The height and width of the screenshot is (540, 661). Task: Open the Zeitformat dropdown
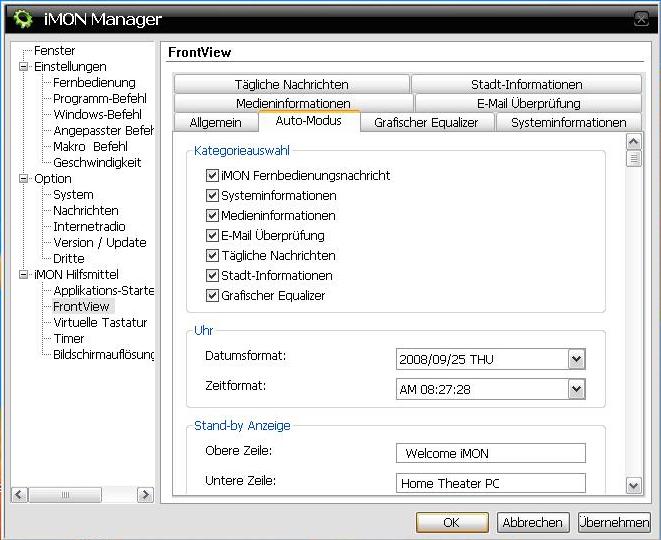point(576,389)
